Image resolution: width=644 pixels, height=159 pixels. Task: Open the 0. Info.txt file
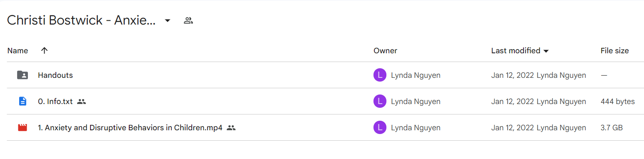pyautogui.click(x=55, y=101)
